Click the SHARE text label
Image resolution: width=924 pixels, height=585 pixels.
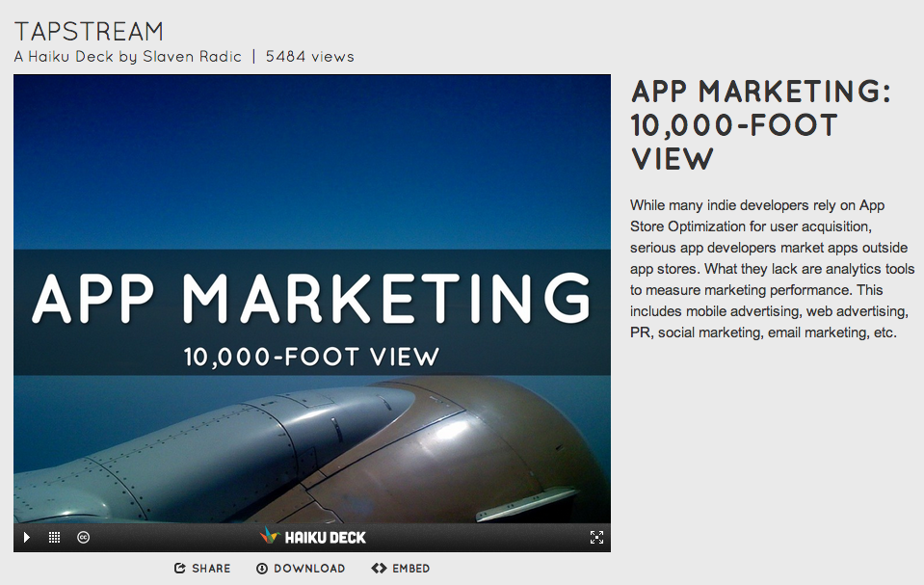pyautogui.click(x=211, y=569)
